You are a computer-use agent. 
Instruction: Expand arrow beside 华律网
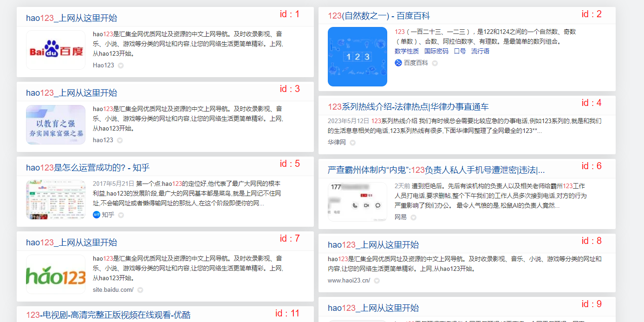tap(352, 143)
